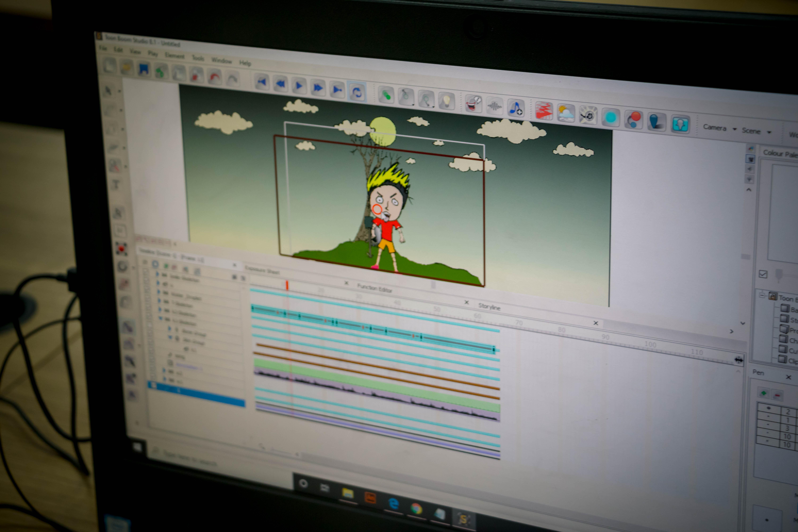The width and height of the screenshot is (798, 532).
Task: Click the red dot with corner handles tool
Action: [x=121, y=249]
